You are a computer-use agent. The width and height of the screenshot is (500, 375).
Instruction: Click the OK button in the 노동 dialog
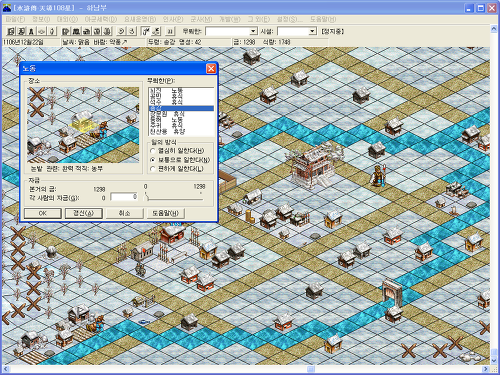(43, 213)
